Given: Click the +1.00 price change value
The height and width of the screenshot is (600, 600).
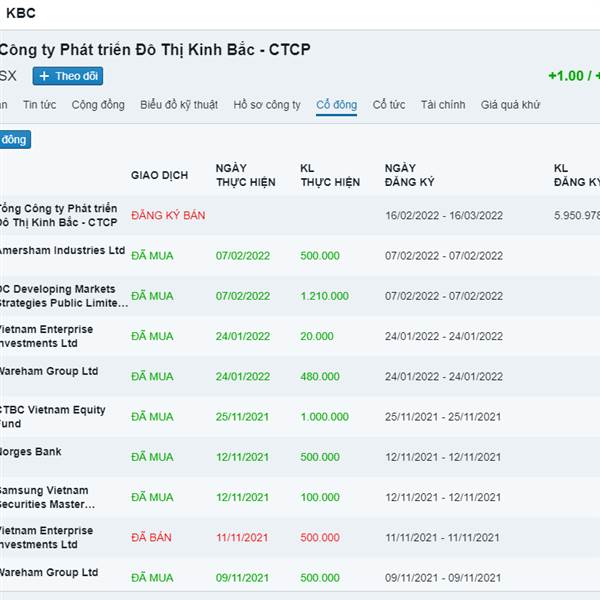Looking at the screenshot, I should [x=566, y=76].
